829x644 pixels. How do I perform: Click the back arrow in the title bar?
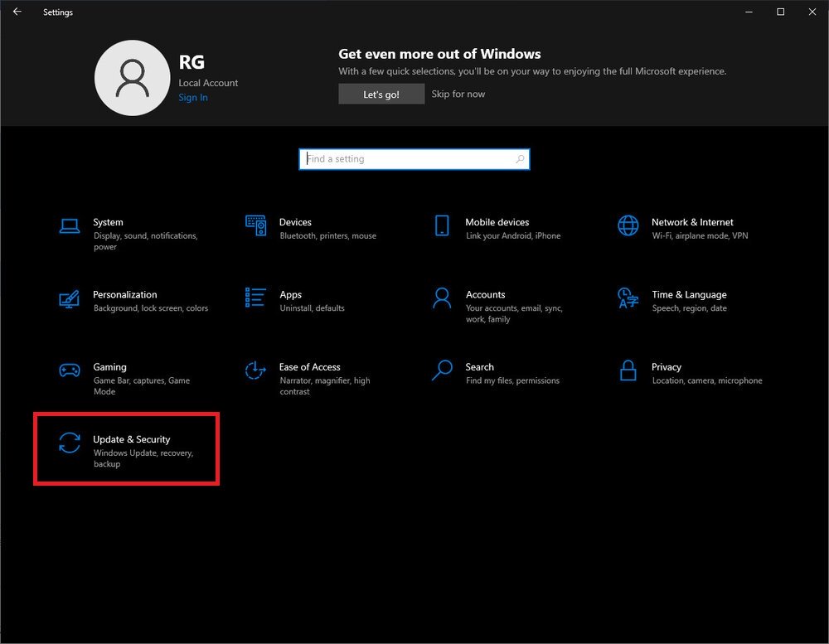click(17, 12)
